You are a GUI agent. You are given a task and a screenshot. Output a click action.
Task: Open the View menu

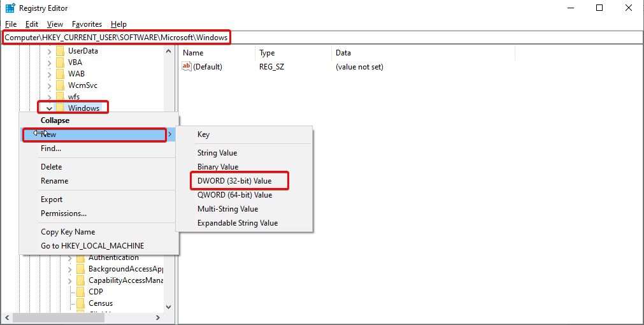pyautogui.click(x=55, y=24)
